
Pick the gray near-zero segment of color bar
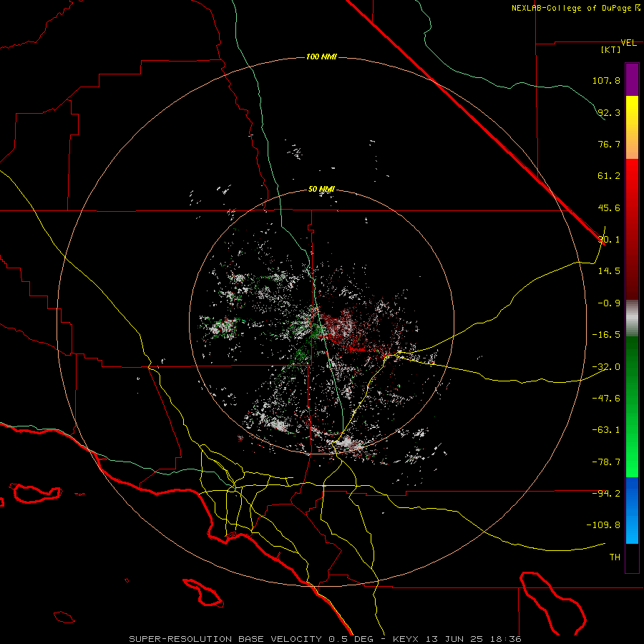[632, 318]
